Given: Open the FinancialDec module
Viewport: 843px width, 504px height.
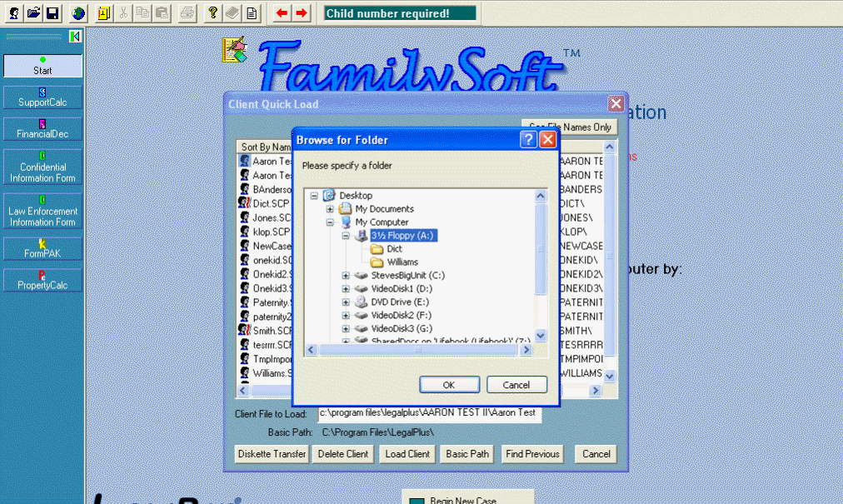Looking at the screenshot, I should (42, 129).
